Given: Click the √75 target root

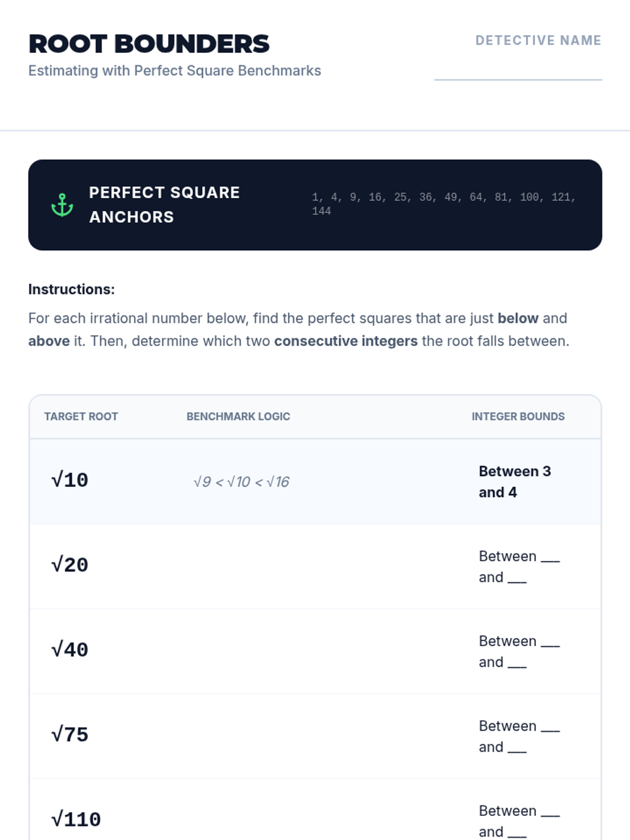Looking at the screenshot, I should point(70,735).
